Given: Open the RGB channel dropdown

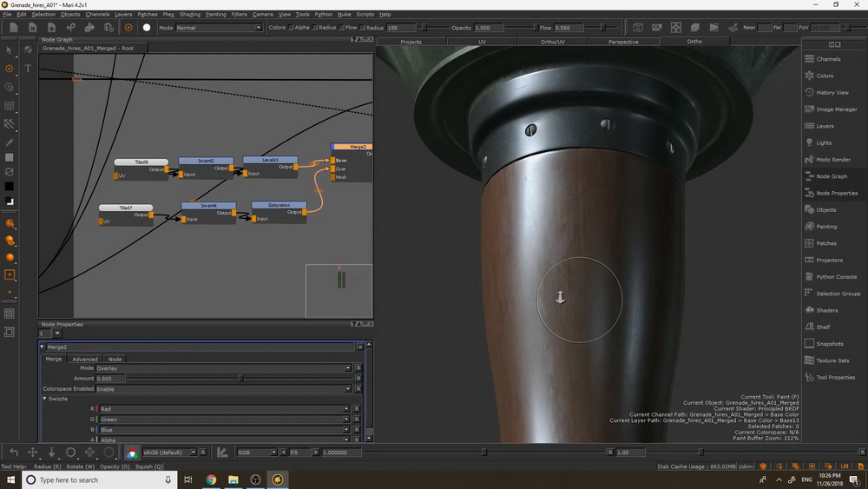Looking at the screenshot, I should (x=257, y=453).
